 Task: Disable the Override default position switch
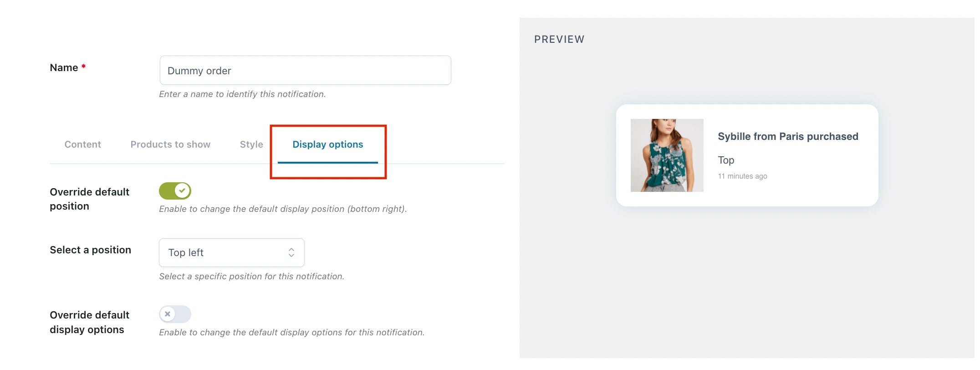click(x=175, y=191)
